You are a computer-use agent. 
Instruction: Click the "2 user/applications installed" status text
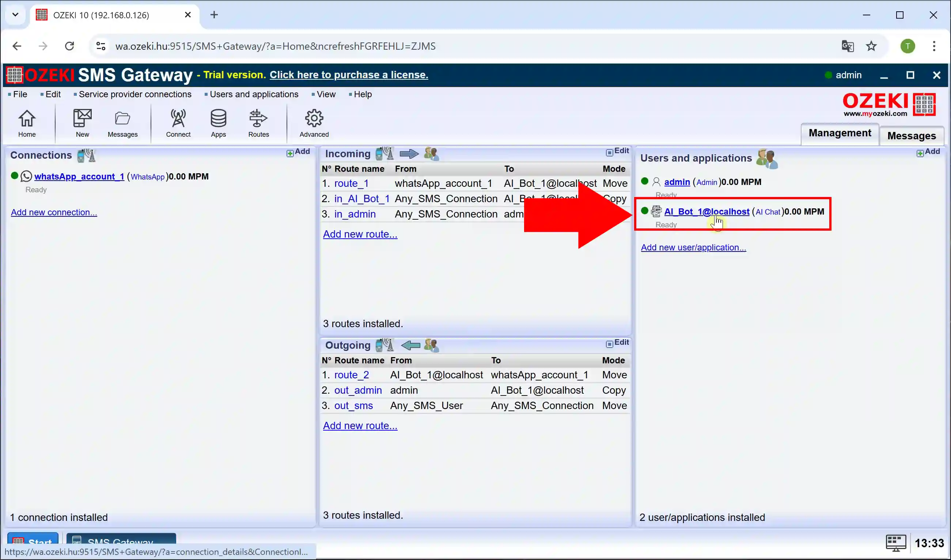click(x=702, y=517)
